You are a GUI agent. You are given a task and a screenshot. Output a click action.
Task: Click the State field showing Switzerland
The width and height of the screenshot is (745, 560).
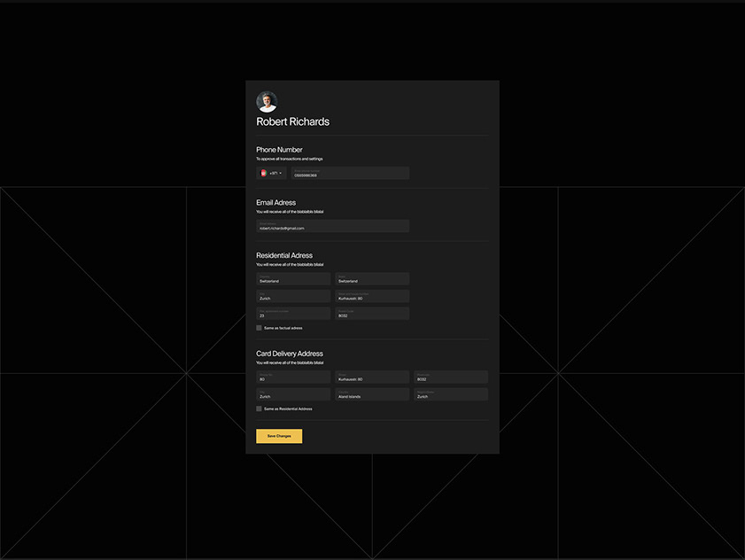click(372, 279)
